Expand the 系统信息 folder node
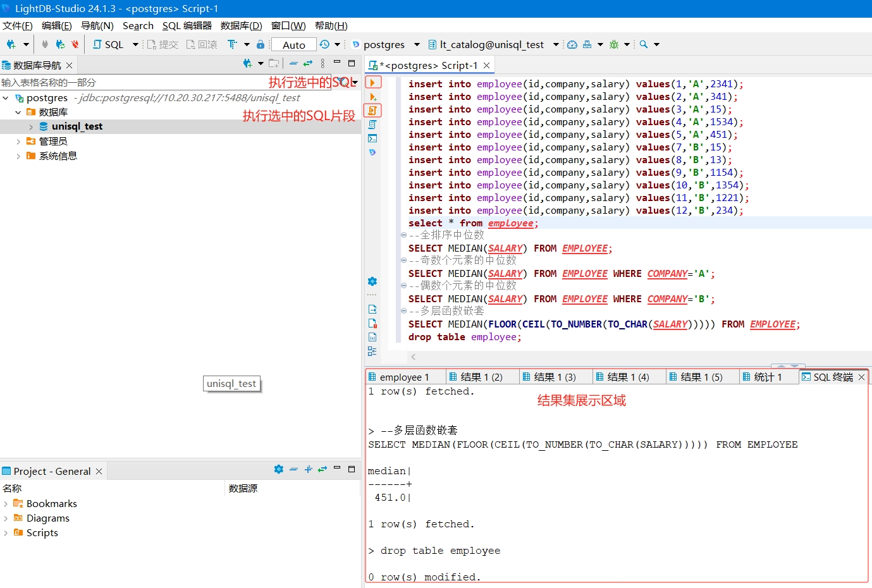The image size is (872, 588). 18,156
